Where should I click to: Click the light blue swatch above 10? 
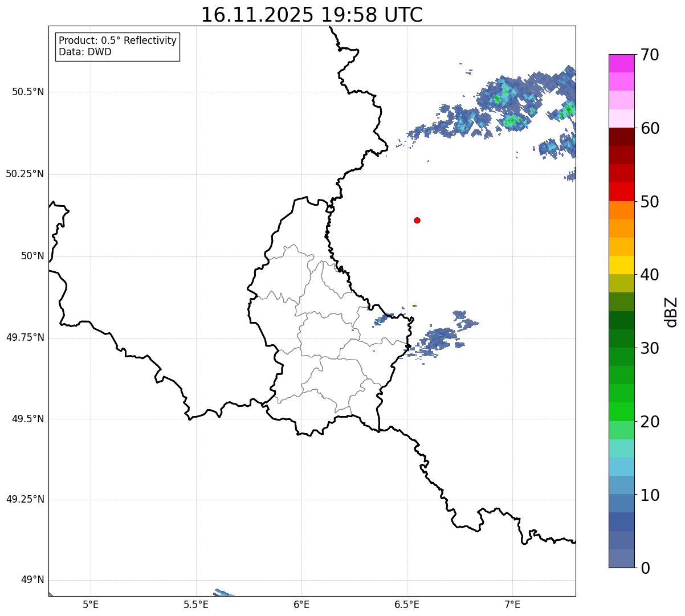click(x=622, y=485)
